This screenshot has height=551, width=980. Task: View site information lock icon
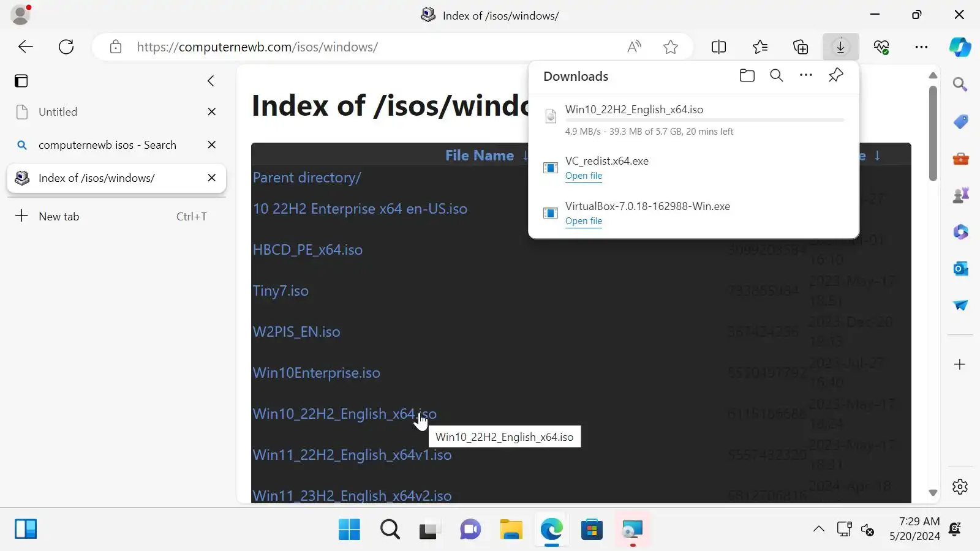point(116,47)
